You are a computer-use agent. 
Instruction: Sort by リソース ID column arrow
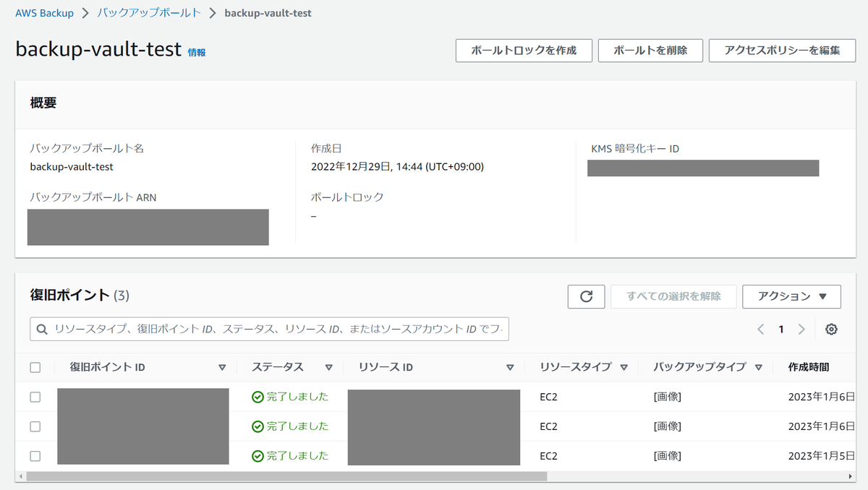510,368
